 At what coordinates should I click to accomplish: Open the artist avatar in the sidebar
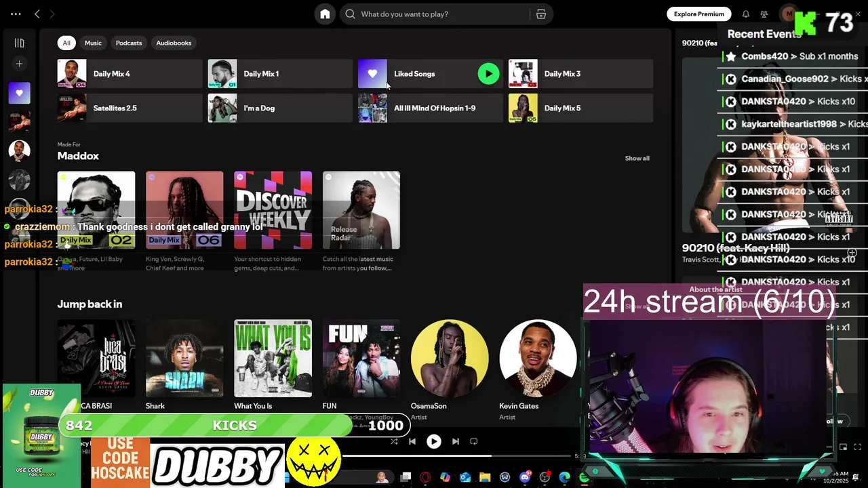coord(19,150)
